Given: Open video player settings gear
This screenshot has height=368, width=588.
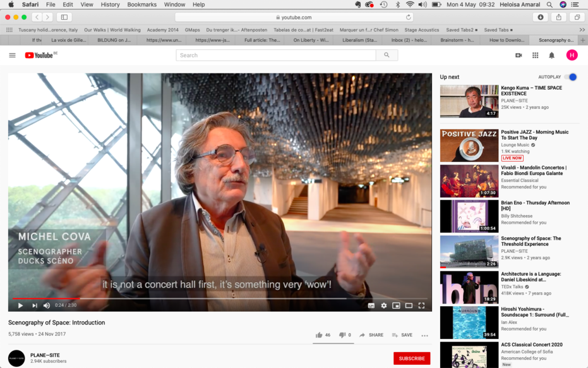Looking at the screenshot, I should click(384, 305).
